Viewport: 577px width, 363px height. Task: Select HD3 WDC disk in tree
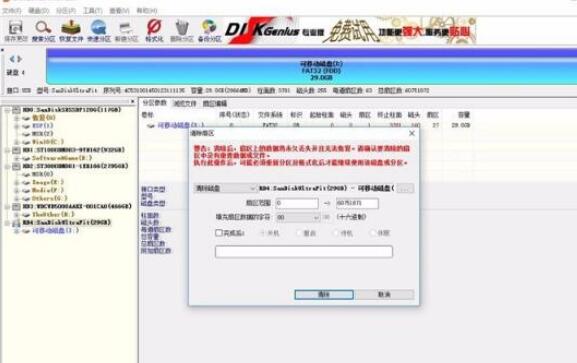(x=77, y=206)
